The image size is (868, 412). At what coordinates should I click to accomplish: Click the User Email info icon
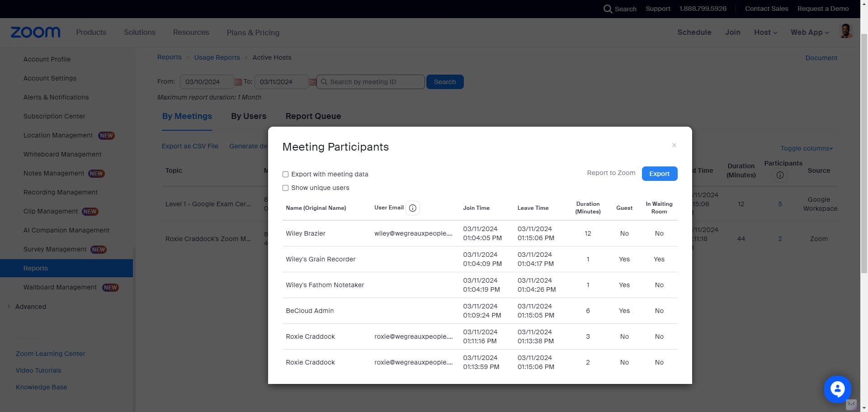point(412,208)
